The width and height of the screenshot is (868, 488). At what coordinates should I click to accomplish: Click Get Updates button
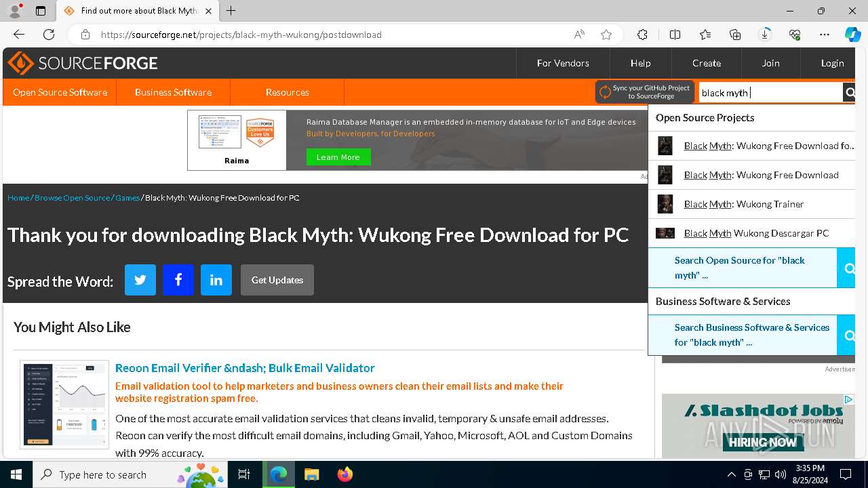point(277,280)
